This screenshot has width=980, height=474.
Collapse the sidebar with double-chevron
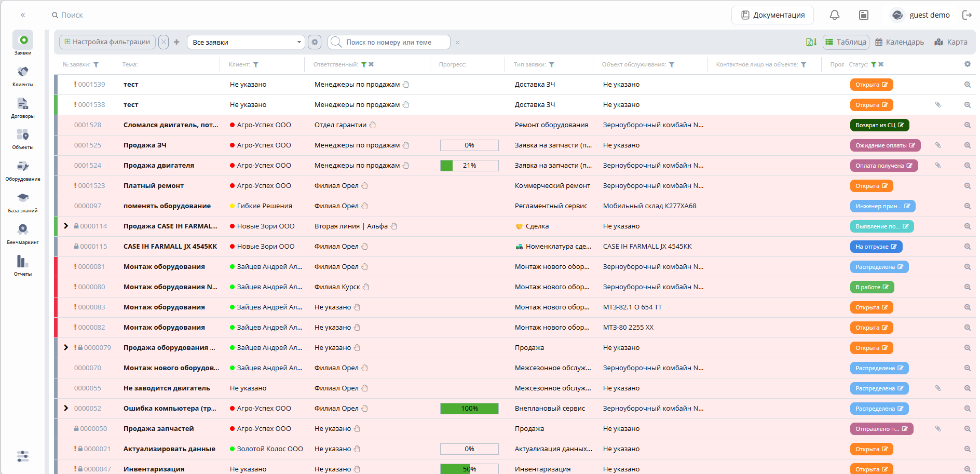click(x=23, y=15)
